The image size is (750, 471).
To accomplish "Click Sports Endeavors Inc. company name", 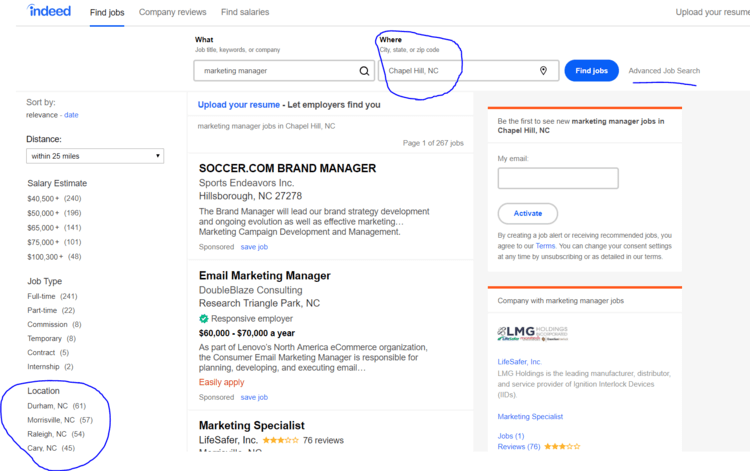I will [x=246, y=183].
